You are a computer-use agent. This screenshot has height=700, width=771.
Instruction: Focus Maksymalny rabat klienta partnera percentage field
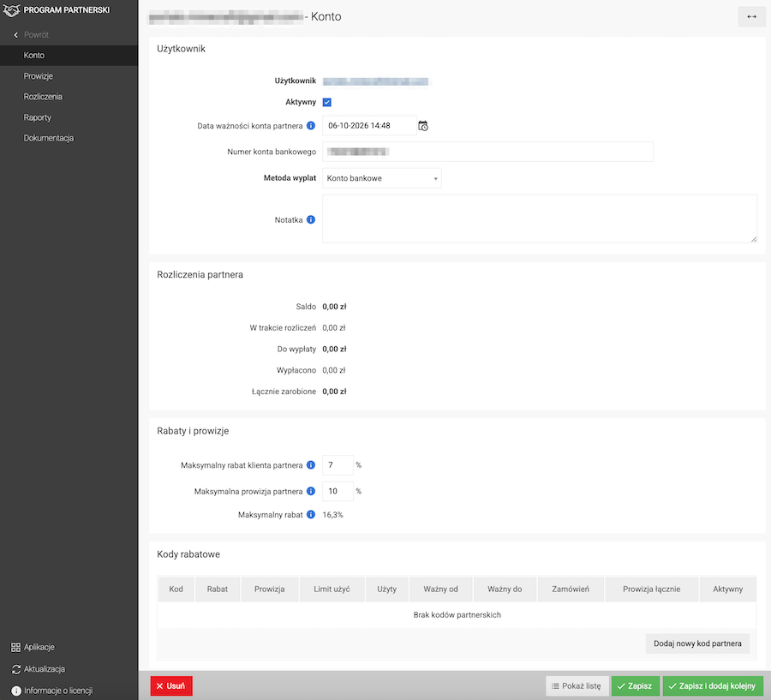click(x=338, y=465)
